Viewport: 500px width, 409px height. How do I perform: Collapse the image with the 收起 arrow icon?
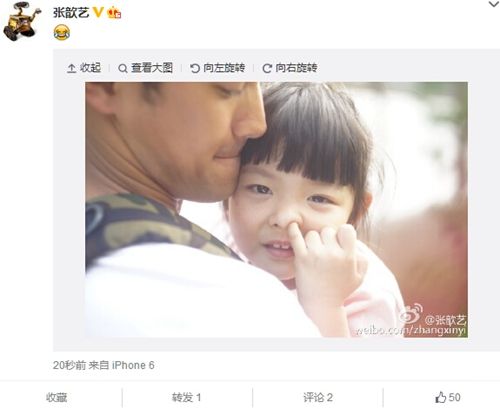(71, 68)
